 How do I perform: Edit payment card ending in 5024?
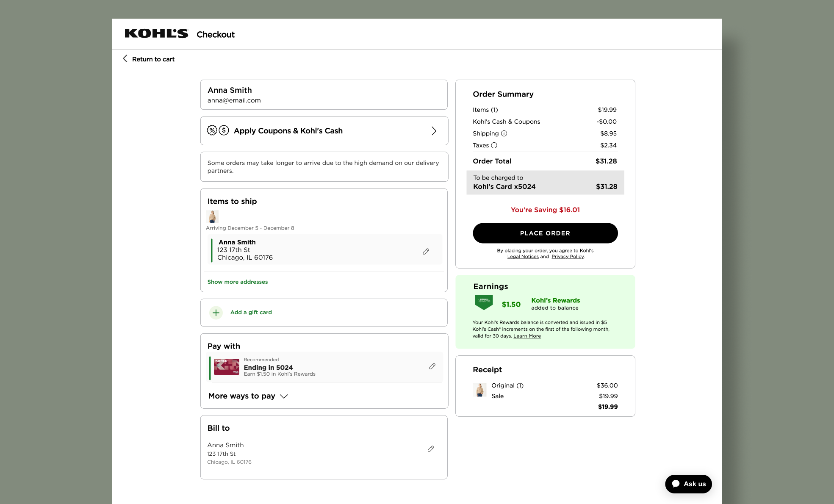coord(432,366)
